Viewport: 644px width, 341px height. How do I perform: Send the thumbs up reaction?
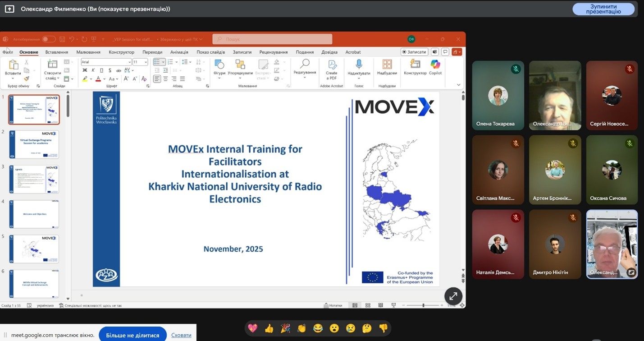(269, 328)
